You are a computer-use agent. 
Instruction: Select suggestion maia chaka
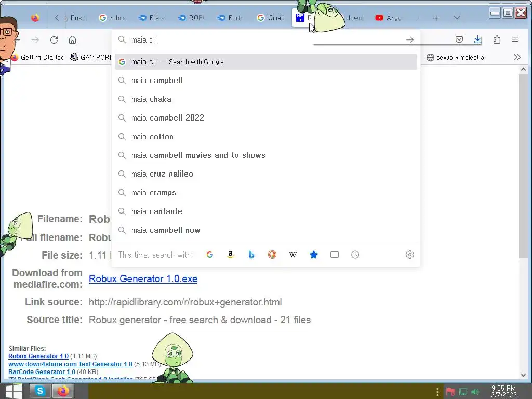click(x=266, y=99)
